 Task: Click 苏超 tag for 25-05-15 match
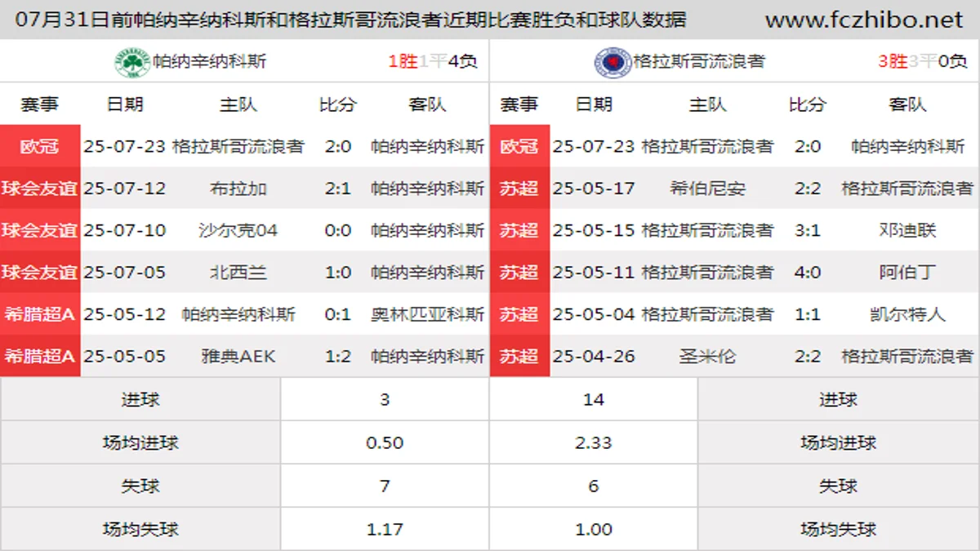coord(519,230)
